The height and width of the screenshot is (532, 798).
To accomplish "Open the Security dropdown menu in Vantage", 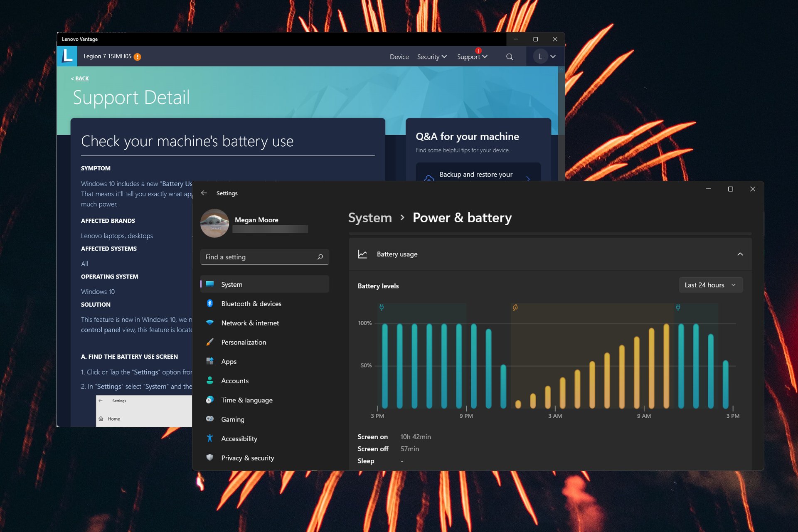I will (x=432, y=57).
